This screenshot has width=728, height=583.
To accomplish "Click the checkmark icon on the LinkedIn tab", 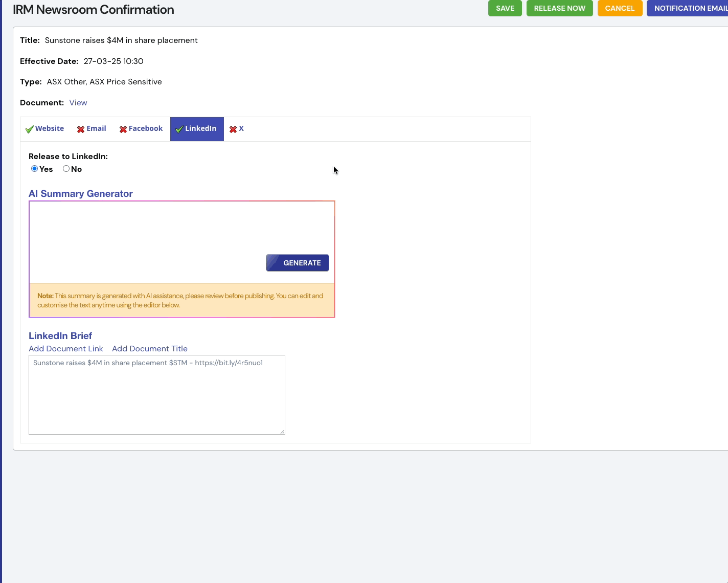I will (x=179, y=129).
